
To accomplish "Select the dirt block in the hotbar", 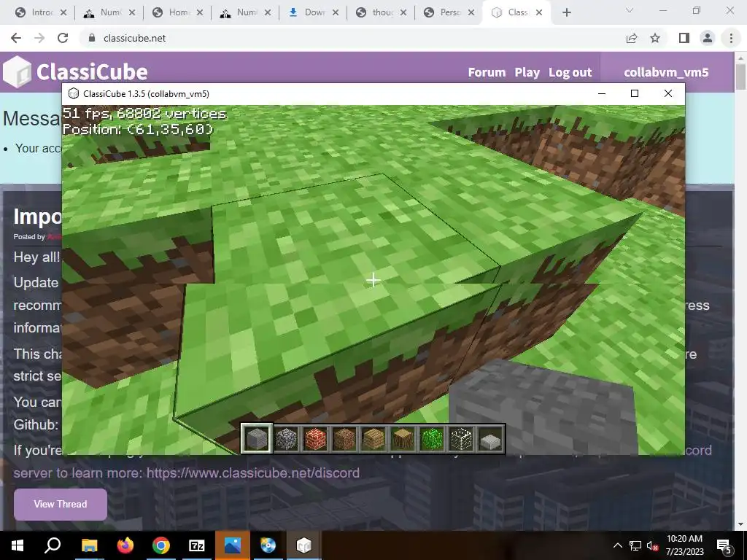I will coord(344,438).
